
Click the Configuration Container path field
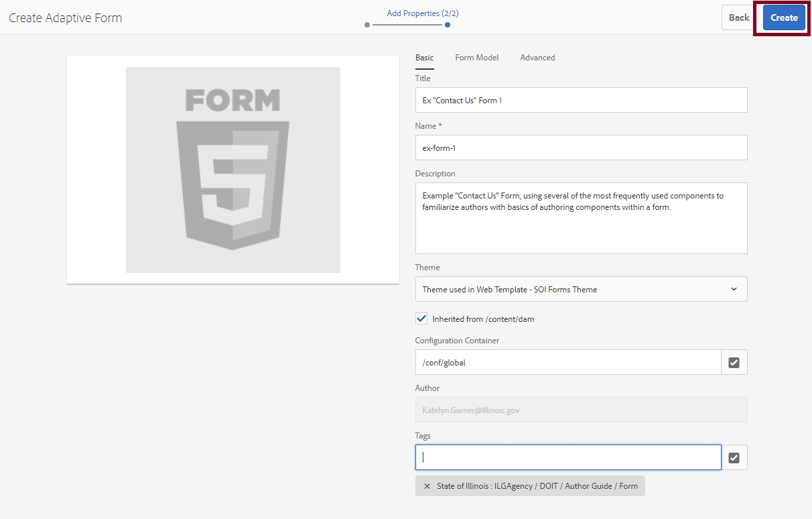(x=568, y=362)
